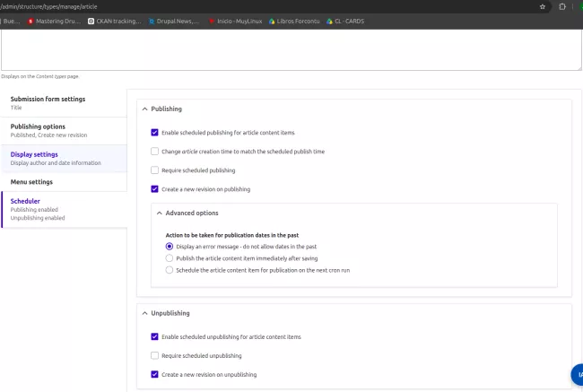
Task: Open the Mastering Drupal bookmark
Action: (55, 22)
